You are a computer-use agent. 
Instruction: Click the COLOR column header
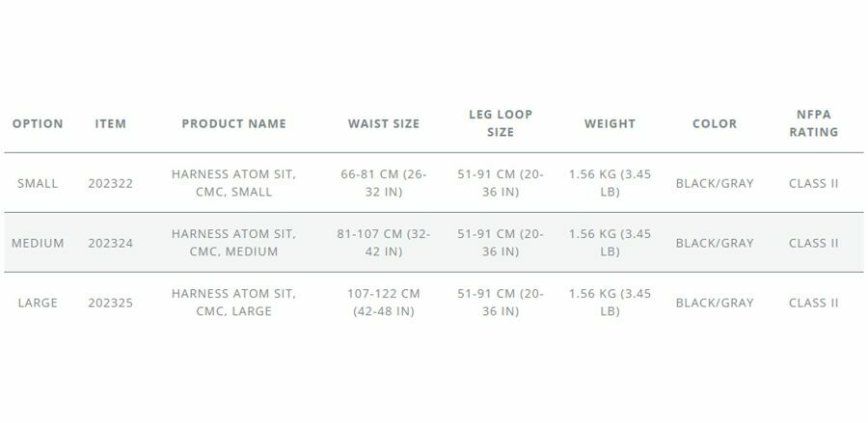(715, 123)
